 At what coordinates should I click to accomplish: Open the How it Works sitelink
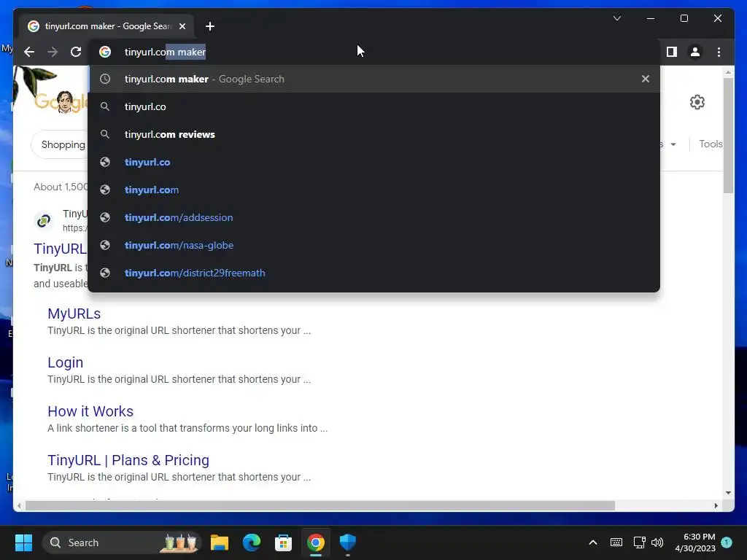tap(90, 411)
